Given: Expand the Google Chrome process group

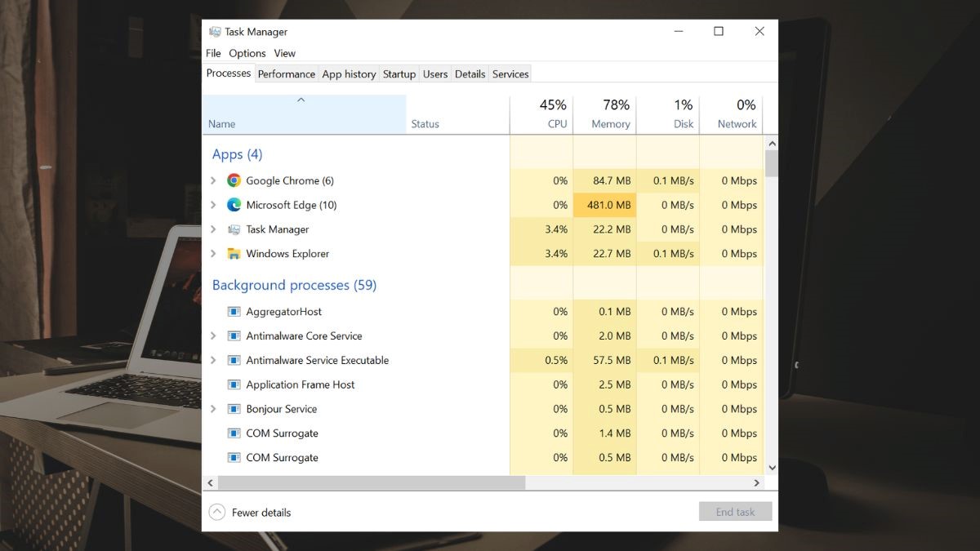Looking at the screenshot, I should coord(213,180).
